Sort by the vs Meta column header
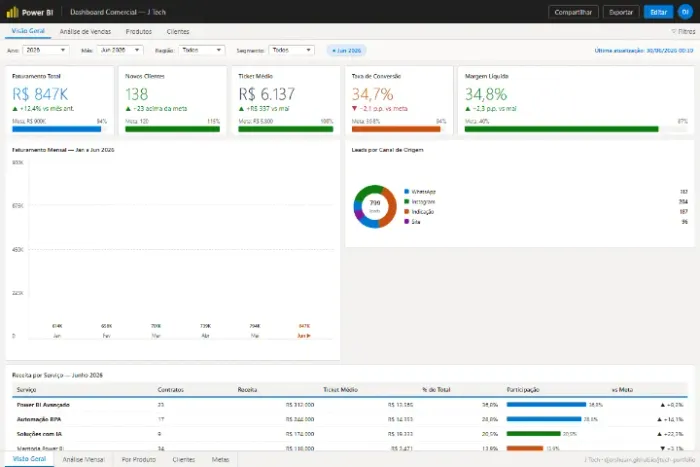This screenshot has height=467, width=700. click(x=622, y=390)
